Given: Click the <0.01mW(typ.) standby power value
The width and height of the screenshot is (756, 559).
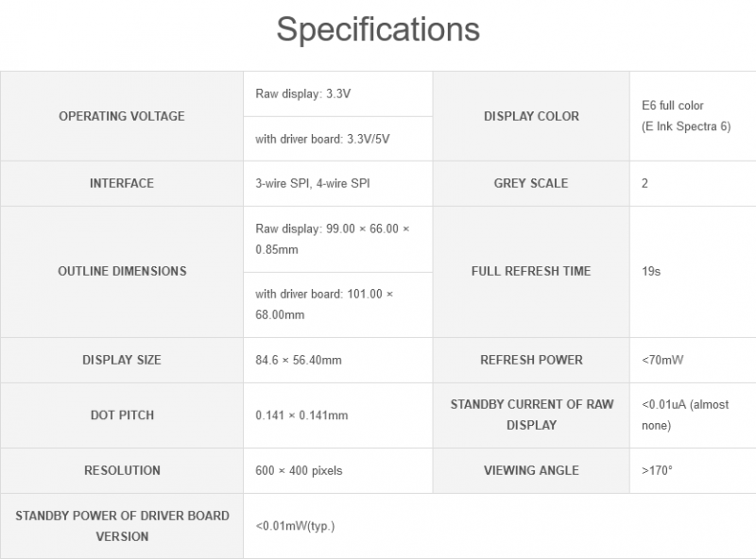Looking at the screenshot, I should (295, 526).
